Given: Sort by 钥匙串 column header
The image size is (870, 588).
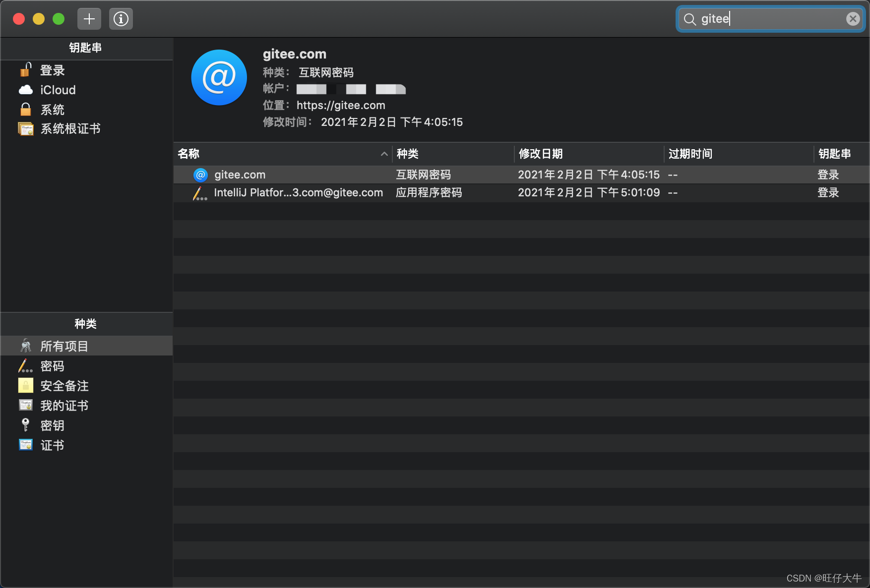Looking at the screenshot, I should pos(842,154).
